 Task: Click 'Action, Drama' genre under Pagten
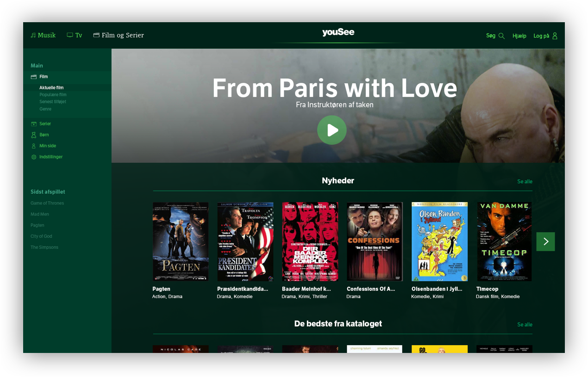(x=167, y=297)
